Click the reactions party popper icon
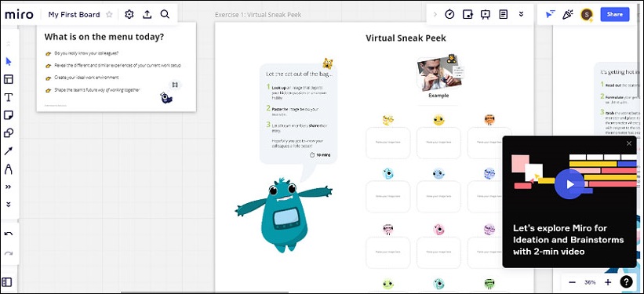The width and height of the screenshot is (644, 294). pyautogui.click(x=568, y=14)
